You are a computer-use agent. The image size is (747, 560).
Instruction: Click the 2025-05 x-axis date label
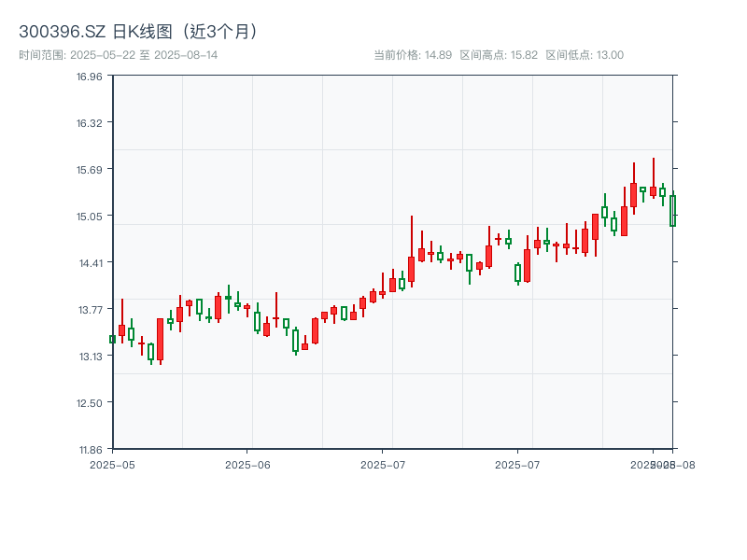tap(112, 464)
